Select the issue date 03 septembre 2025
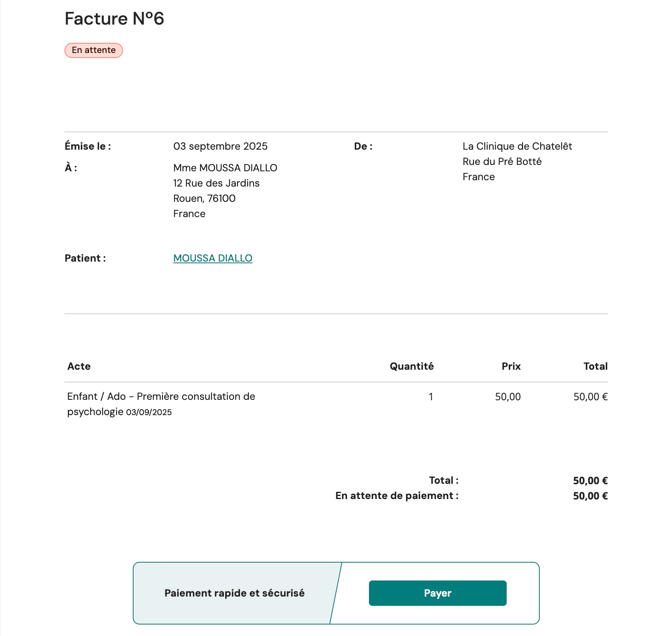 [220, 146]
